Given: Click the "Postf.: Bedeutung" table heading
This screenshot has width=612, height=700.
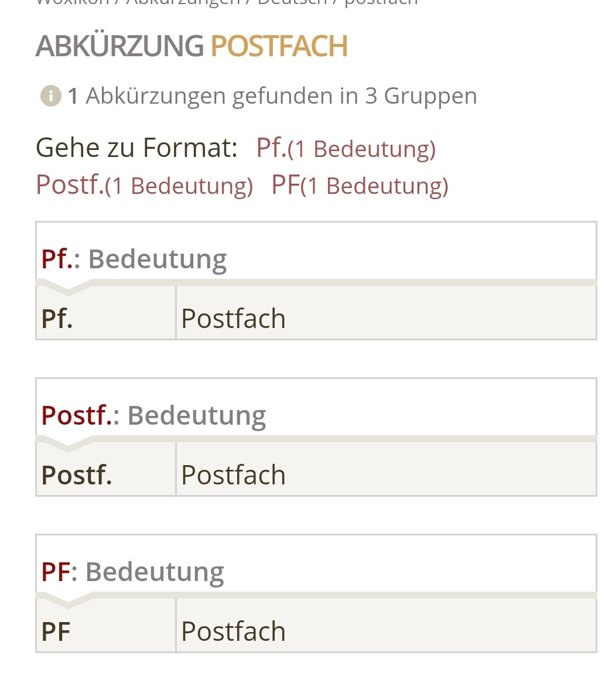Looking at the screenshot, I should 153,415.
